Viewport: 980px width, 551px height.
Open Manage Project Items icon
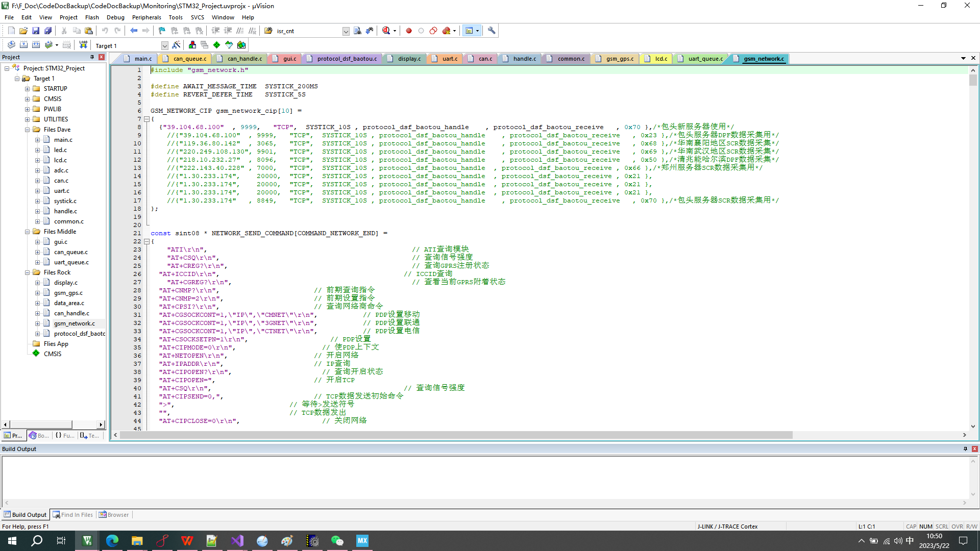192,45
